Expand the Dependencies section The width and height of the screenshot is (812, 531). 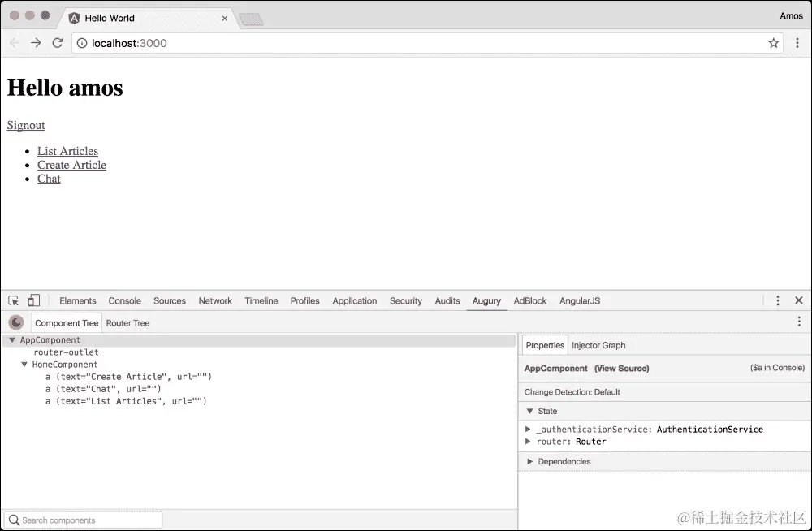pos(529,461)
